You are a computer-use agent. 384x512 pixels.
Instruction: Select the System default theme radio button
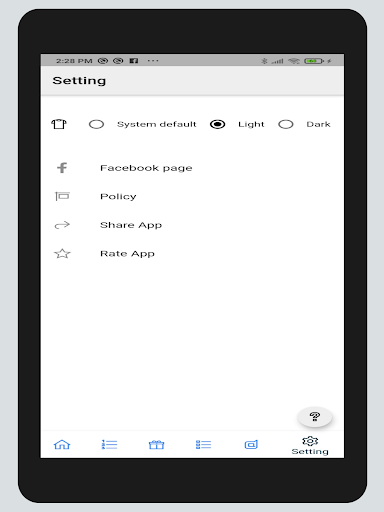tap(96, 124)
